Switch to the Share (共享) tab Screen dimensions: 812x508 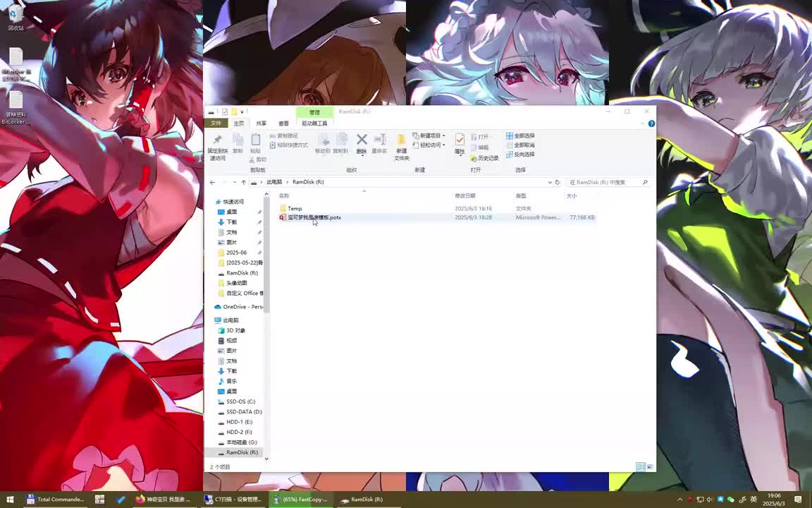261,123
